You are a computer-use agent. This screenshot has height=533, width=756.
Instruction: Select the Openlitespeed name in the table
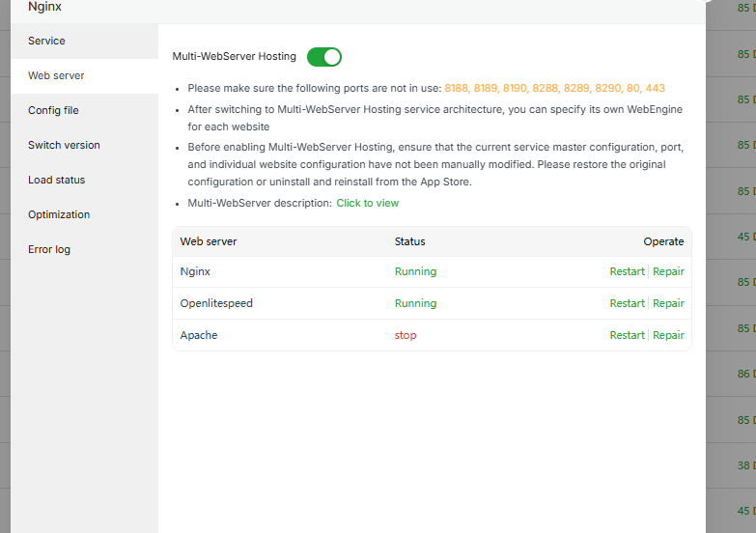216,303
